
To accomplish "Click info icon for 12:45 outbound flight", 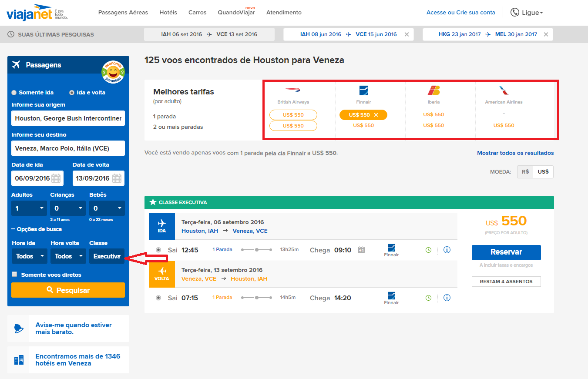I will pyautogui.click(x=447, y=250).
